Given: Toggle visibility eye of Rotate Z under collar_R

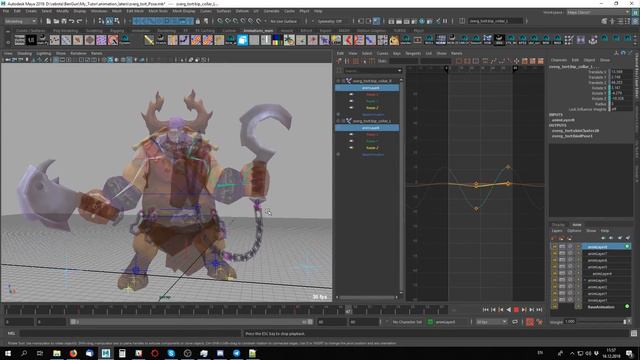Looking at the screenshot, I should pyautogui.click(x=351, y=108).
